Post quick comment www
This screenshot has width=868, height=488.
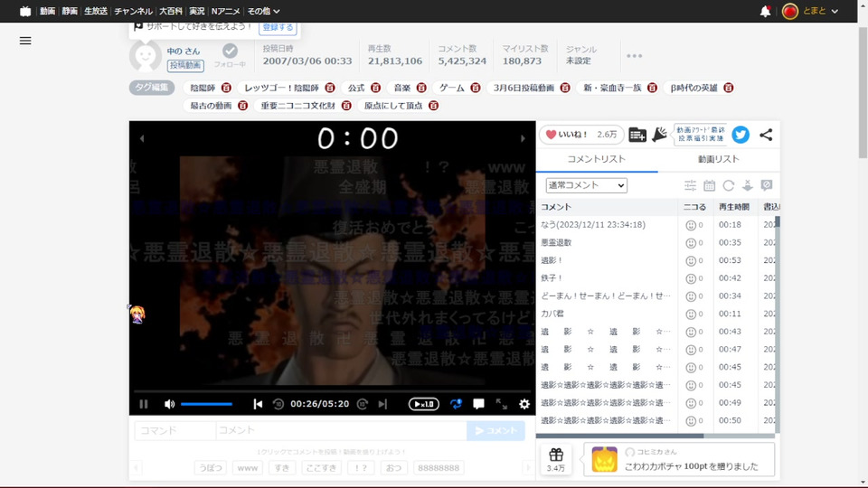[x=248, y=468]
